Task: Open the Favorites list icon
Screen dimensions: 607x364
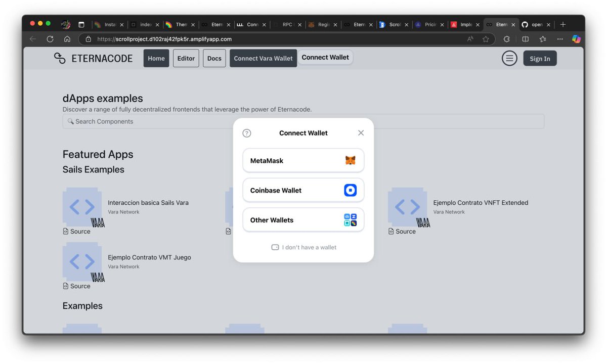Action: click(542, 39)
